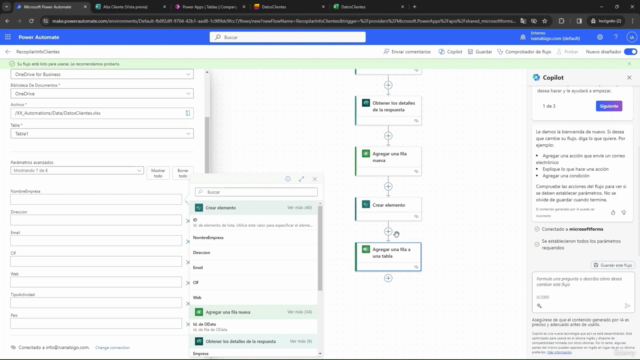
Task: Click into the NombreEmpresa input field
Action: tap(96, 199)
